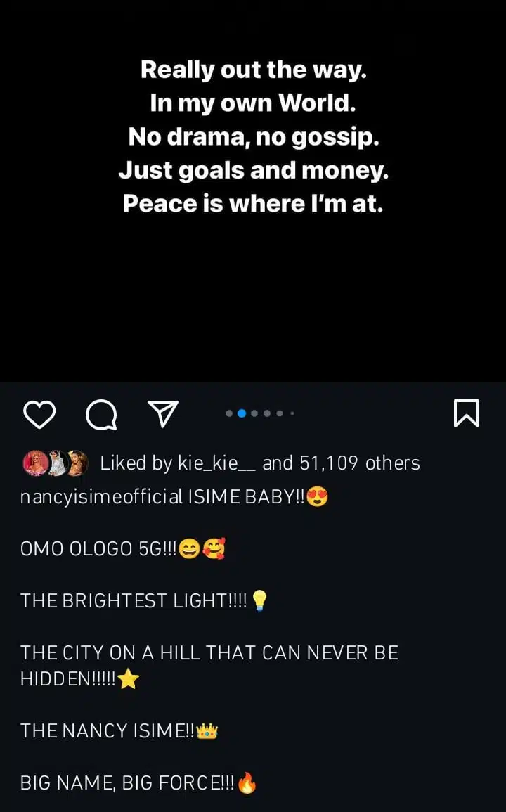
Task: Go to the fourth carousel dot
Action: (267, 413)
